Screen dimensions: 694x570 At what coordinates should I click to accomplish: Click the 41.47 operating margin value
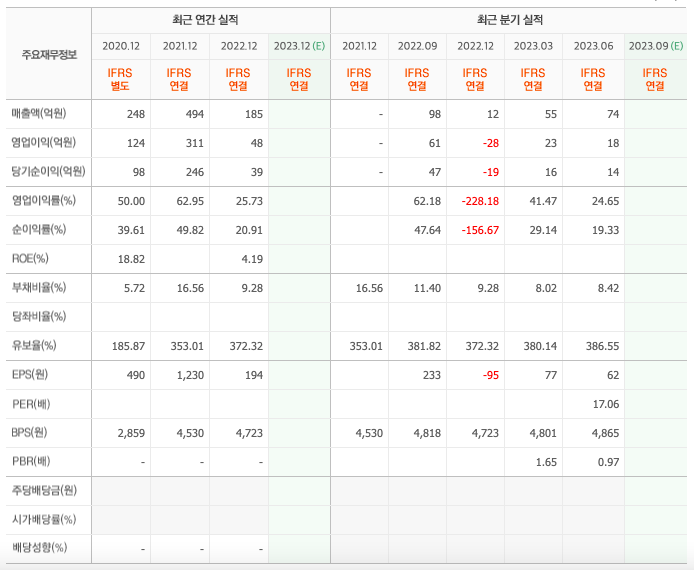pyautogui.click(x=543, y=201)
